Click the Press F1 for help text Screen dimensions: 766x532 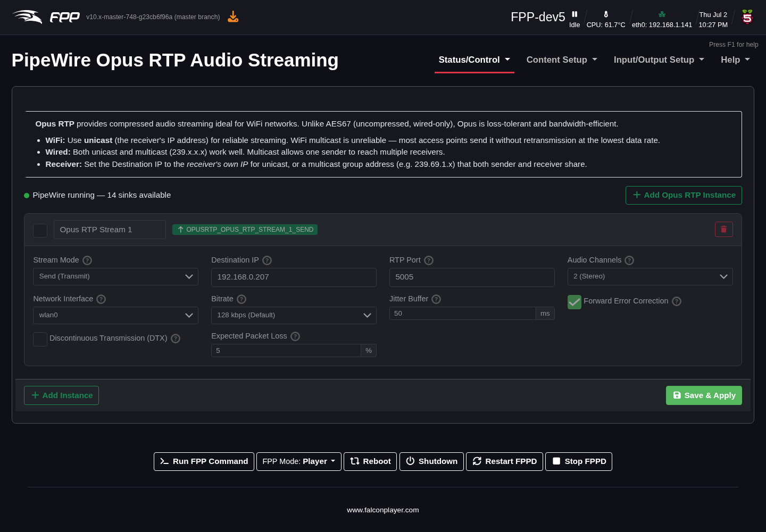coord(734,45)
